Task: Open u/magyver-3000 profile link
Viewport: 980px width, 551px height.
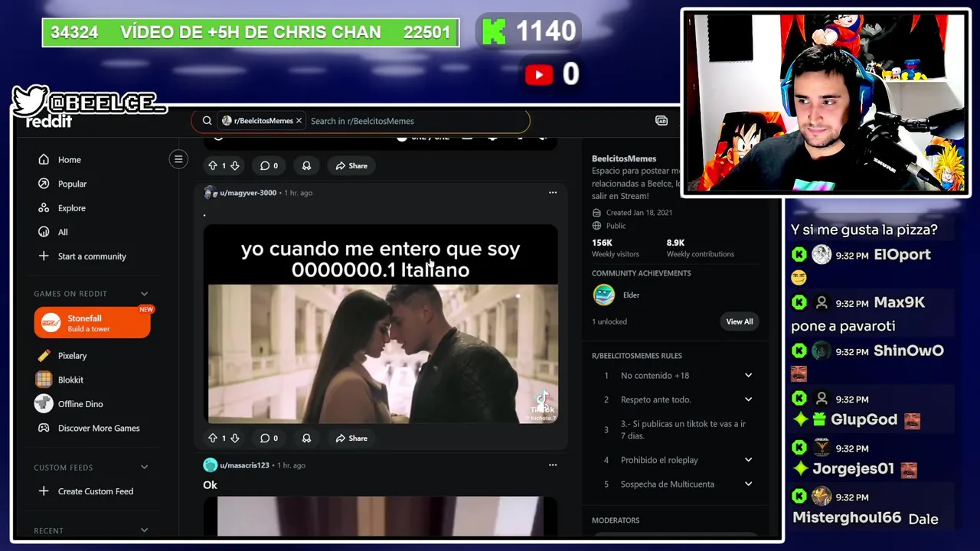Action: [x=248, y=193]
